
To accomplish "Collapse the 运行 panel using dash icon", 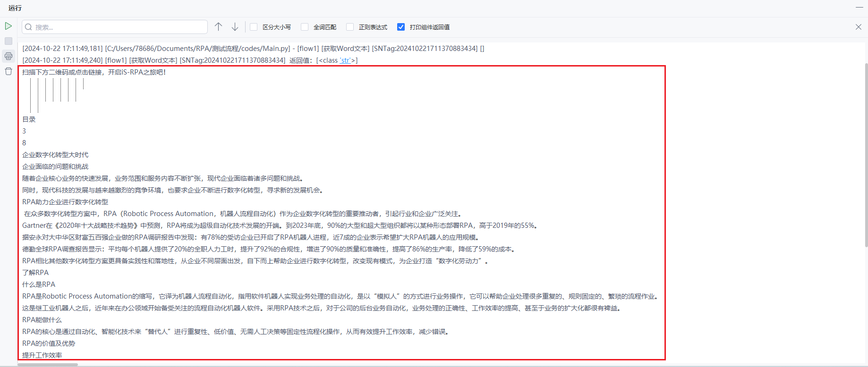I will [859, 8].
